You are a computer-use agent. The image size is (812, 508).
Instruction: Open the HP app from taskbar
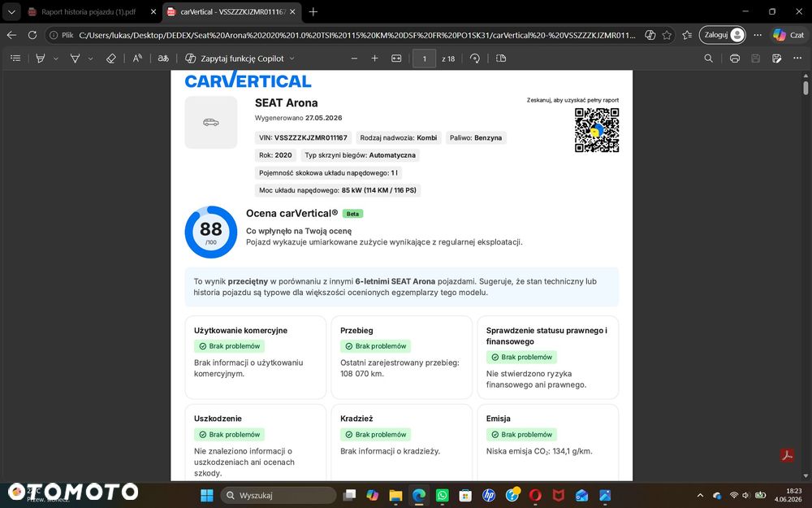pyautogui.click(x=488, y=496)
